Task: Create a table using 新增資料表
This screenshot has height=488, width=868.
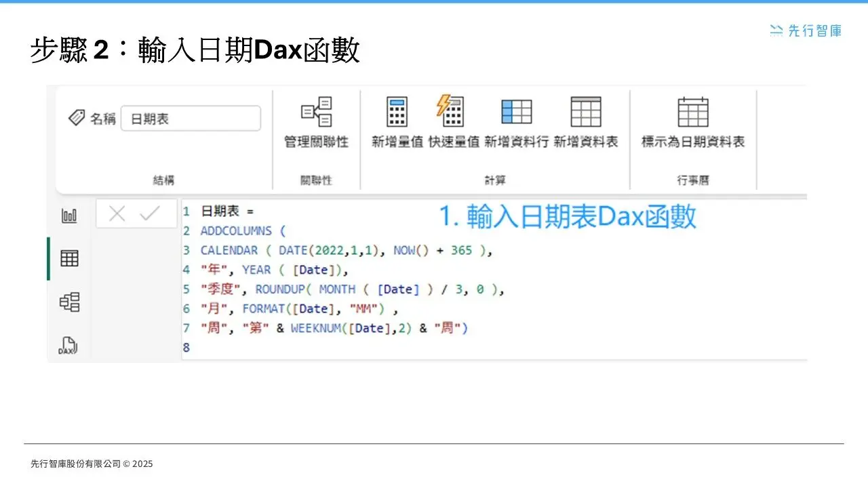Action: click(585, 113)
